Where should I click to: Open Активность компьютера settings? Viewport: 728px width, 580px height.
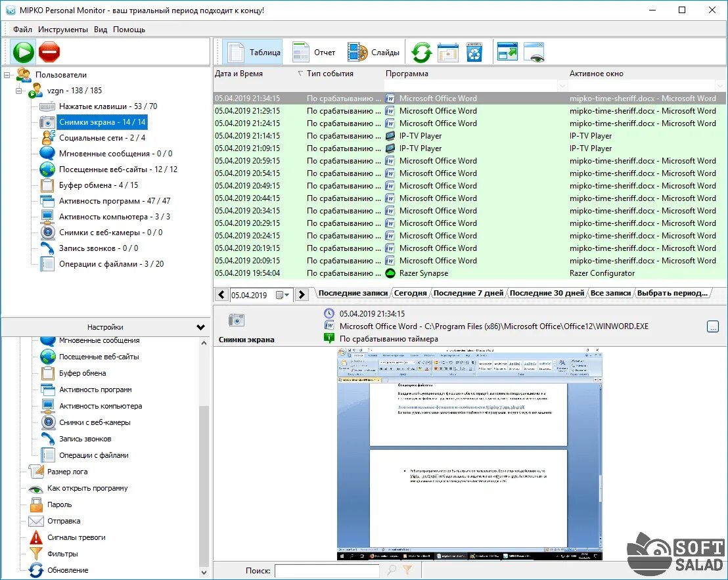click(x=101, y=406)
